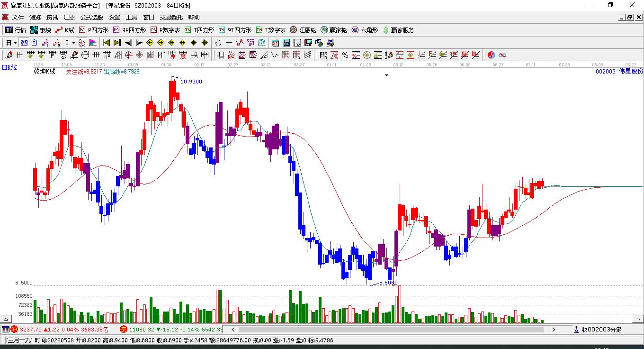Open the 设置 menu
The width and height of the screenshot is (644, 349).
pos(115,18)
